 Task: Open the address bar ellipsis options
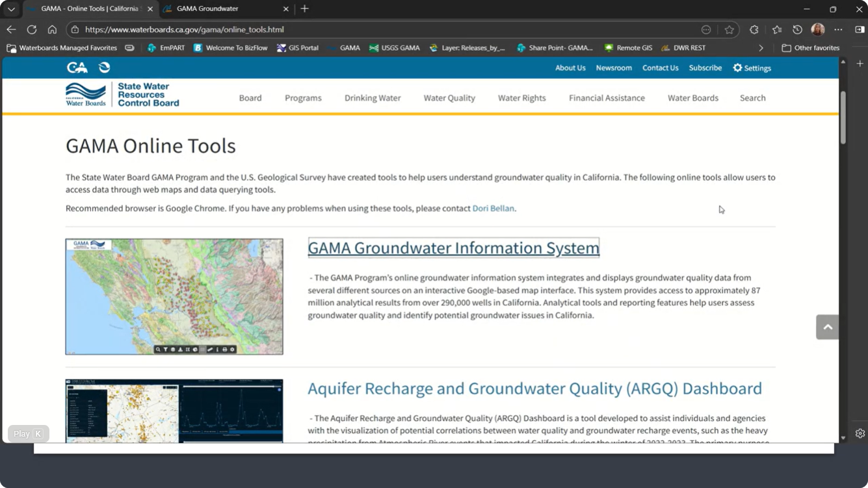(706, 29)
